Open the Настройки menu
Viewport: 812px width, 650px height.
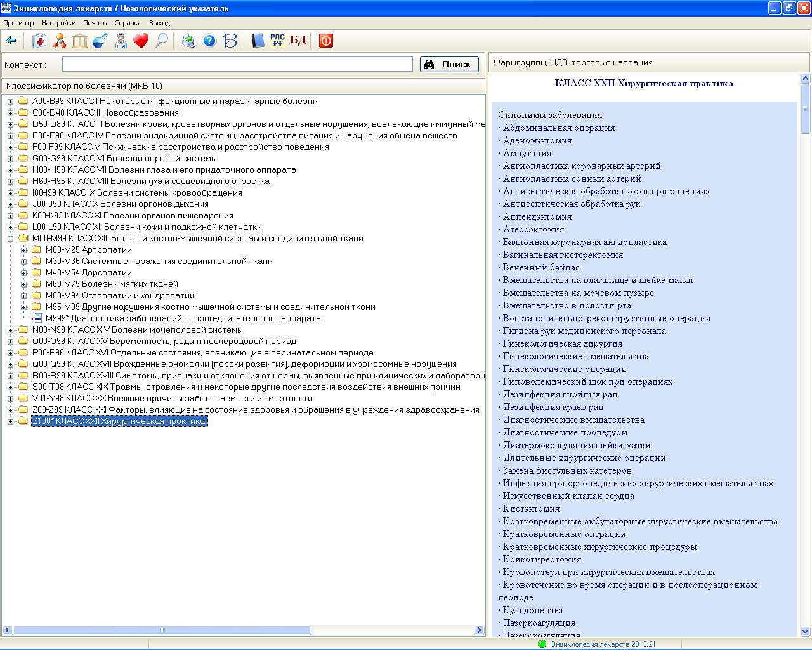click(58, 23)
